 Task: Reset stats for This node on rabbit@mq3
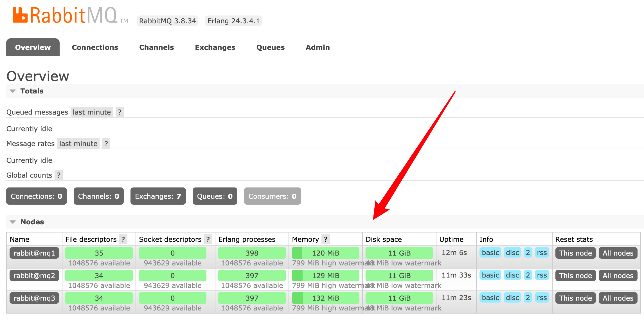[x=575, y=298]
